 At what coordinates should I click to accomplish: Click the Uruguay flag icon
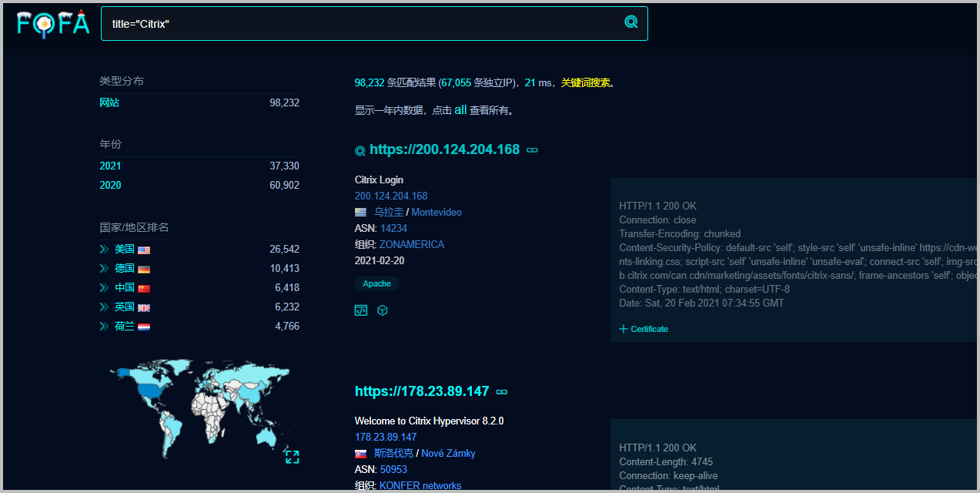pos(361,213)
